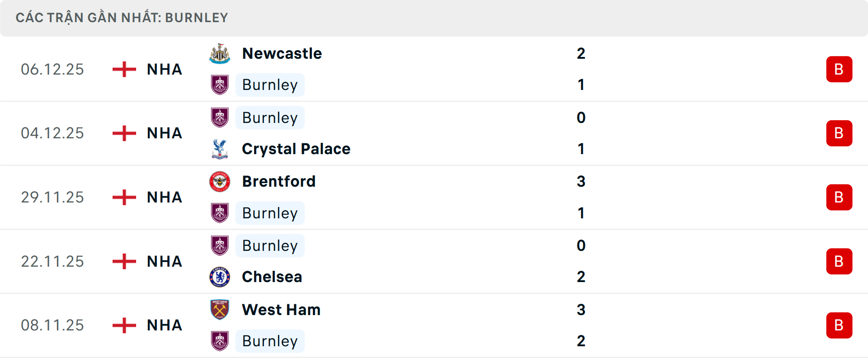Click the red B badge for the Brentford match

(x=840, y=197)
